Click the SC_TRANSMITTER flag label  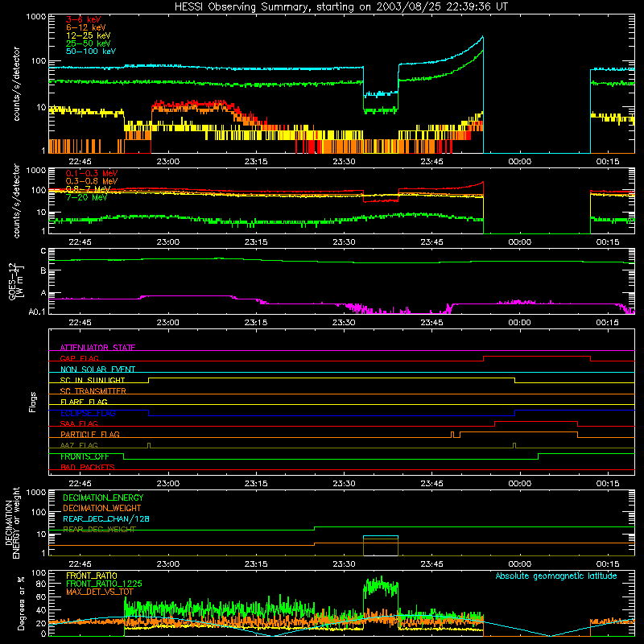93,390
